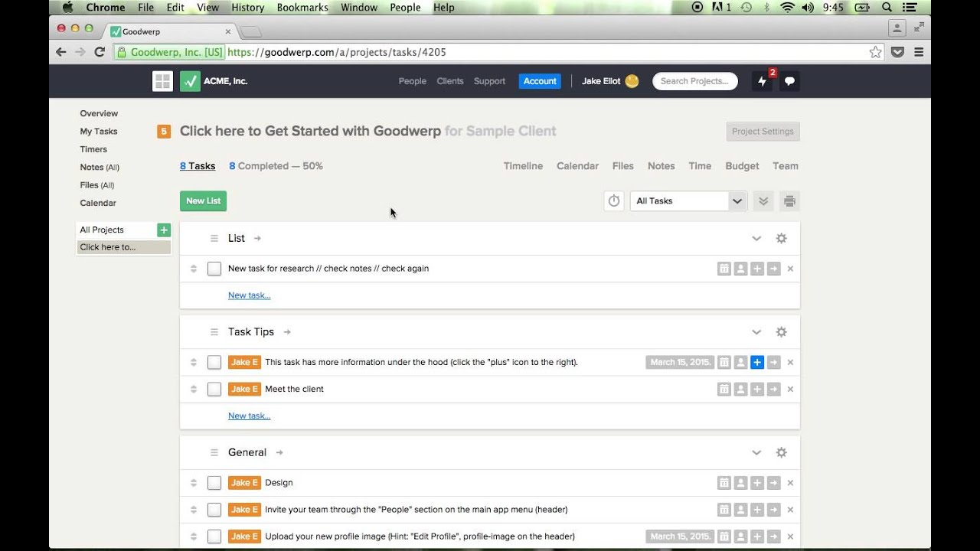Screen dimensions: 980x551
Task: Click the green Goodwerp checkmark logo
Action: point(190,81)
